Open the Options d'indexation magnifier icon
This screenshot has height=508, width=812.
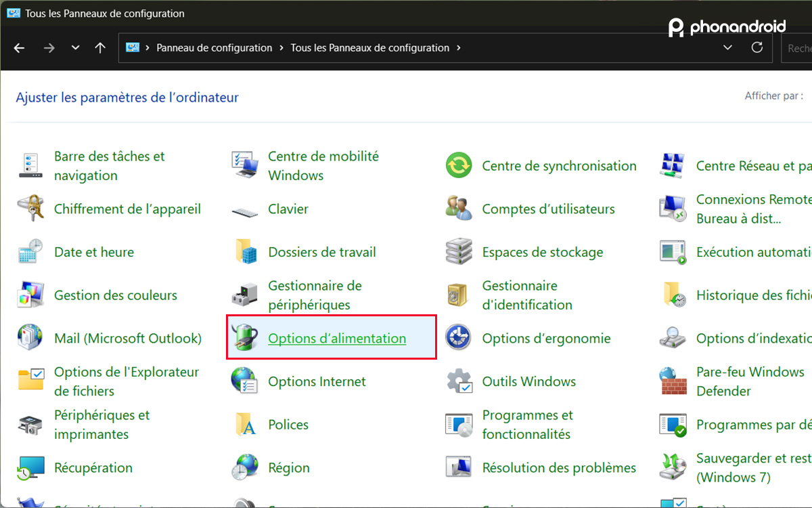coord(673,338)
